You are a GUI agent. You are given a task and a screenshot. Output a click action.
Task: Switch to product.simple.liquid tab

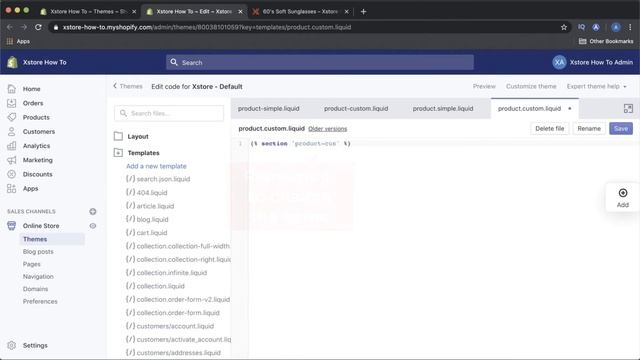[x=443, y=109]
